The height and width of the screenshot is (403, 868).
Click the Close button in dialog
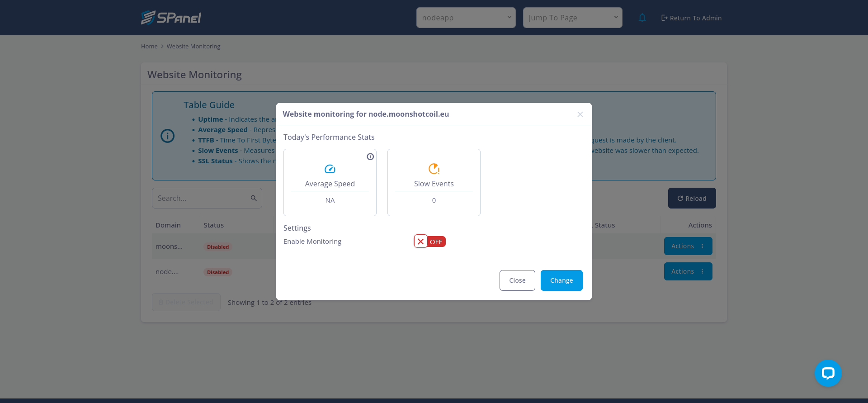click(517, 280)
